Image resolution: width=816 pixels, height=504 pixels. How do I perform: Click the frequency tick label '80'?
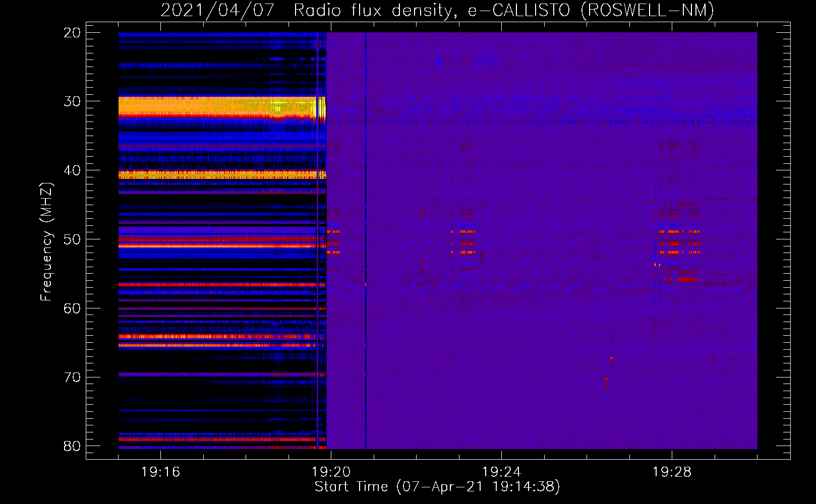[x=72, y=446]
